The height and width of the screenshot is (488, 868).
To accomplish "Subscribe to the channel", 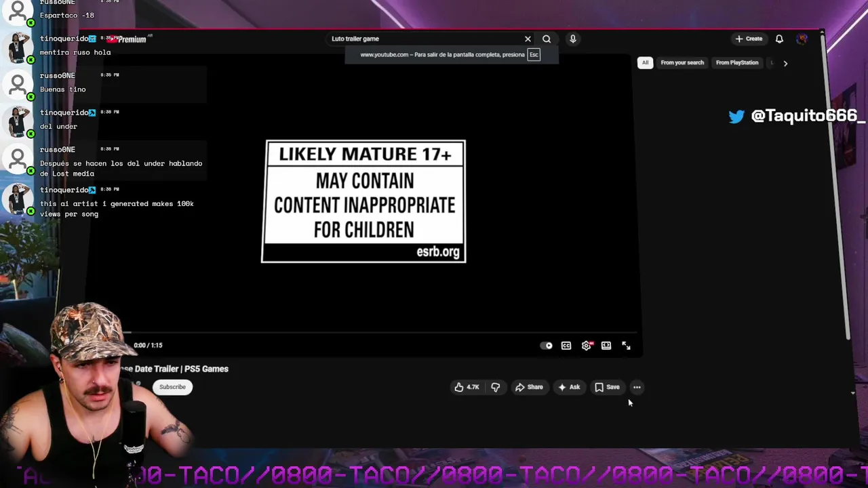I will point(172,387).
